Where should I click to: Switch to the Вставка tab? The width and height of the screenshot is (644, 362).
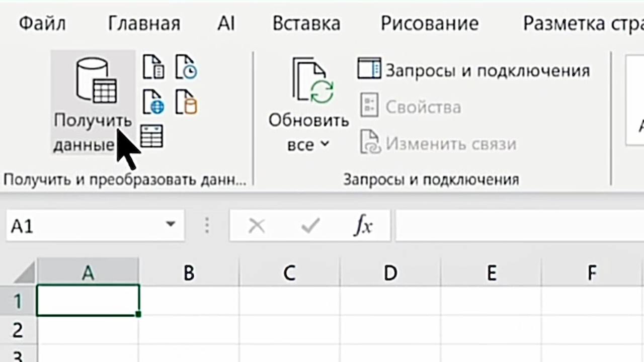(306, 24)
